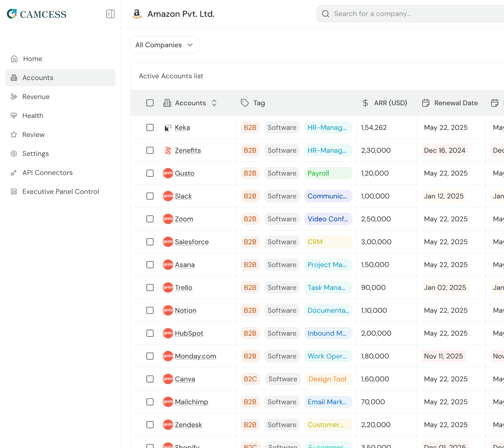Click the Settings gear icon
This screenshot has width=504, height=448.
coord(14,153)
